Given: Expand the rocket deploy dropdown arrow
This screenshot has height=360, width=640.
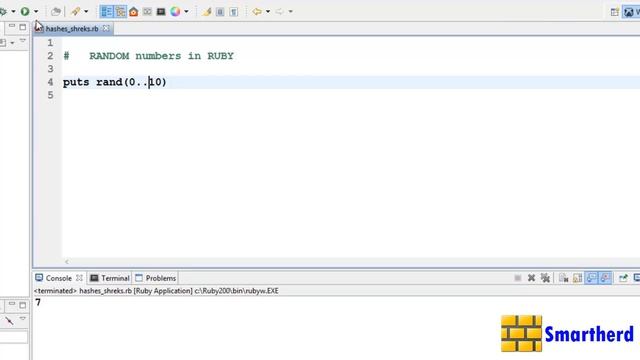Looking at the screenshot, I should (x=86, y=11).
